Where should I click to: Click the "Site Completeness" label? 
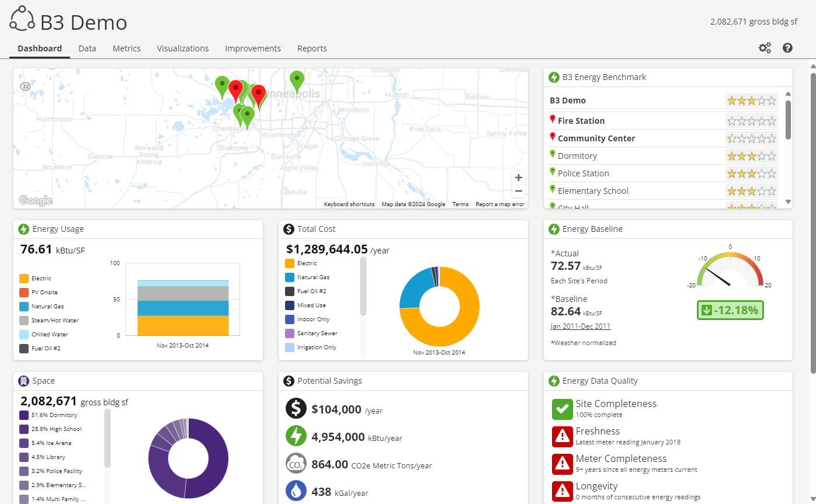tap(616, 404)
